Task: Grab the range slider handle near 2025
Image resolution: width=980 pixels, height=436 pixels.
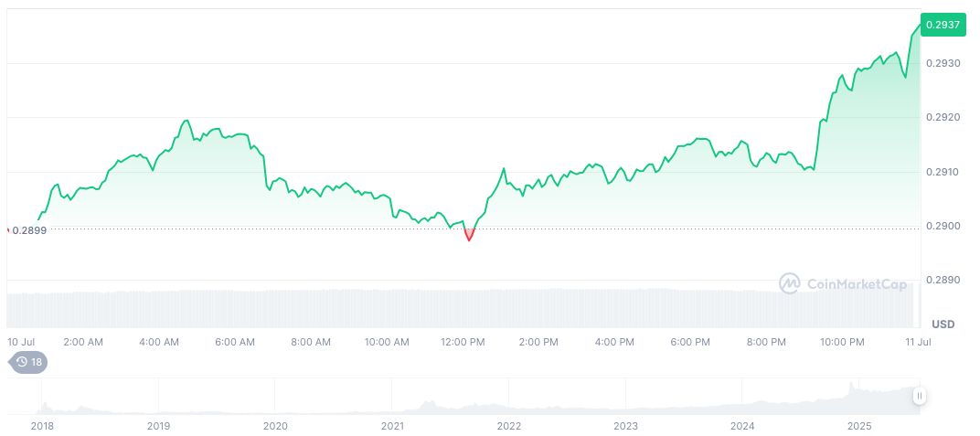Action: click(919, 396)
